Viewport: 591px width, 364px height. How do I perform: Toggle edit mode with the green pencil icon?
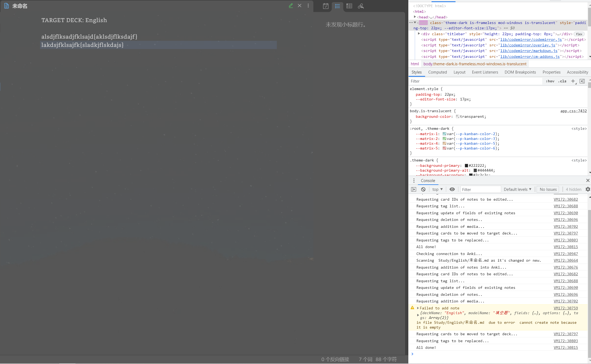coord(291,6)
